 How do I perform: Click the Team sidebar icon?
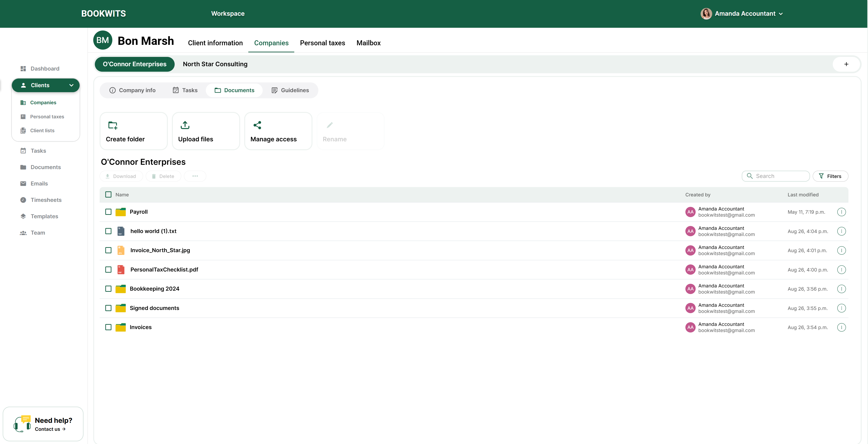pos(23,233)
